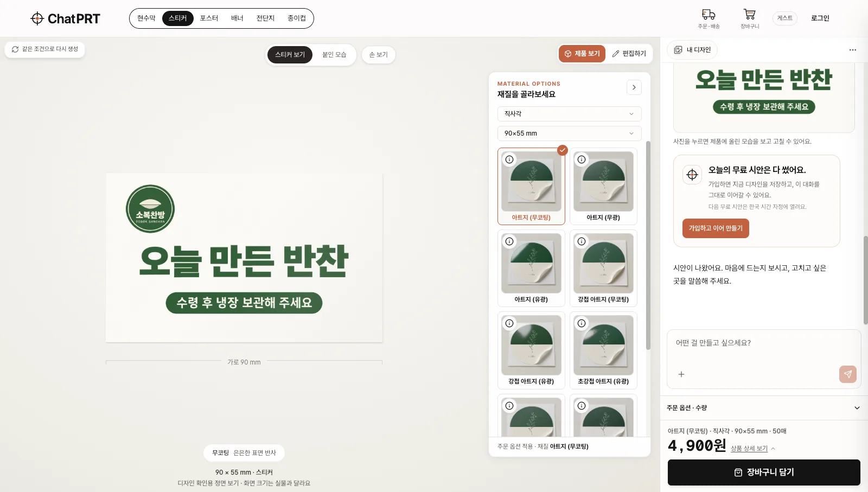The image size is (868, 492).
Task: Click info icon on 강접 아트지 (무코팅) card
Action: click(582, 241)
